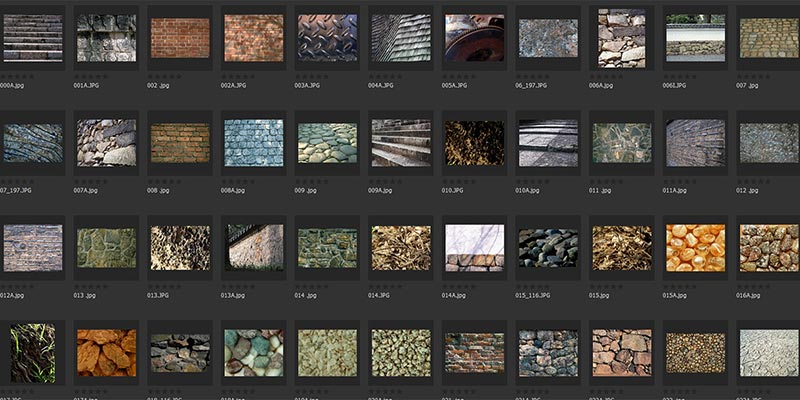Open the 009A.jpg stair steps thumbnail
This screenshot has width=800, height=400.
[x=401, y=143]
